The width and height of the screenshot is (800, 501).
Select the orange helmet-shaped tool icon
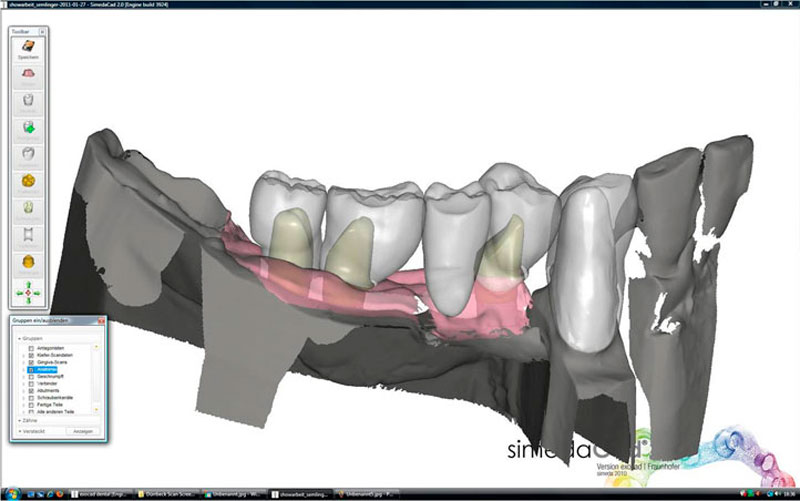point(28,262)
